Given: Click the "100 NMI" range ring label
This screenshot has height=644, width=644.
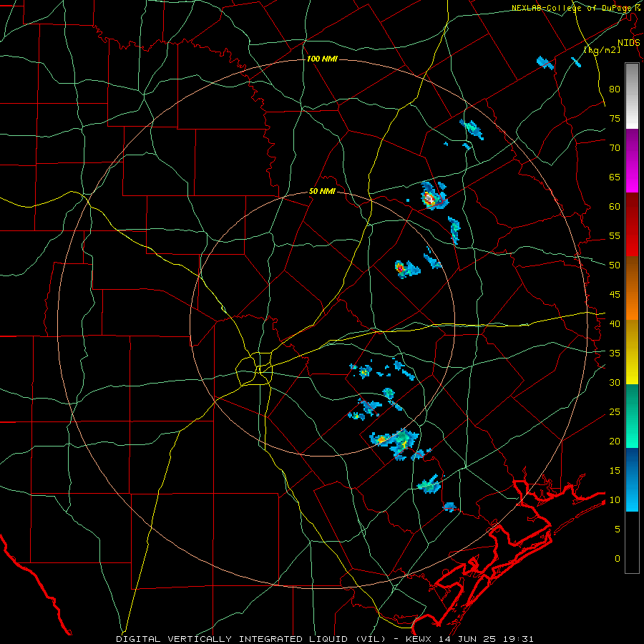Looking at the screenshot, I should [x=322, y=59].
